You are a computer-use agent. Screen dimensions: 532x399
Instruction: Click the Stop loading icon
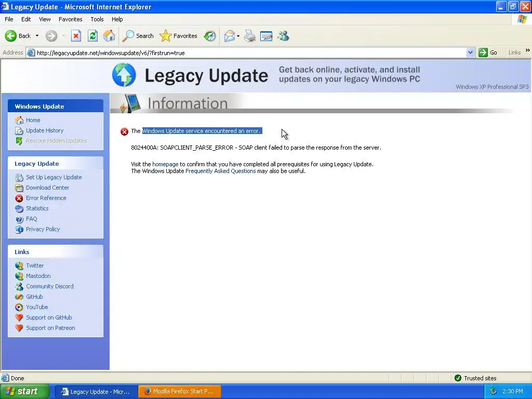(x=76, y=36)
